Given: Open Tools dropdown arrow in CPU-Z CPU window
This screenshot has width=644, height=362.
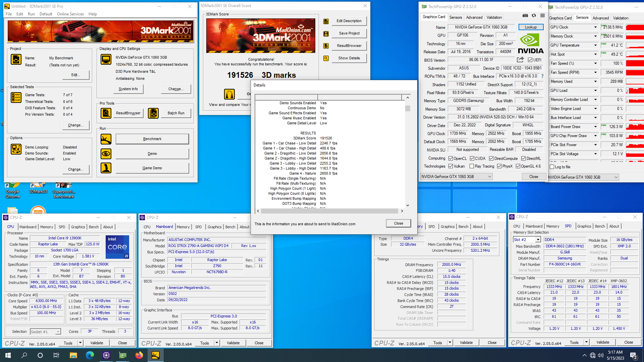Looking at the screenshot, I should point(80,343).
